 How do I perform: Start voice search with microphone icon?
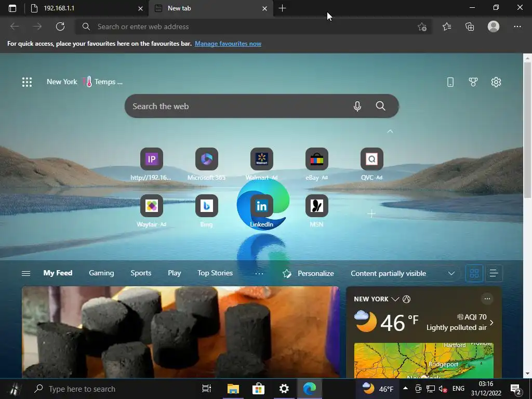pos(357,106)
